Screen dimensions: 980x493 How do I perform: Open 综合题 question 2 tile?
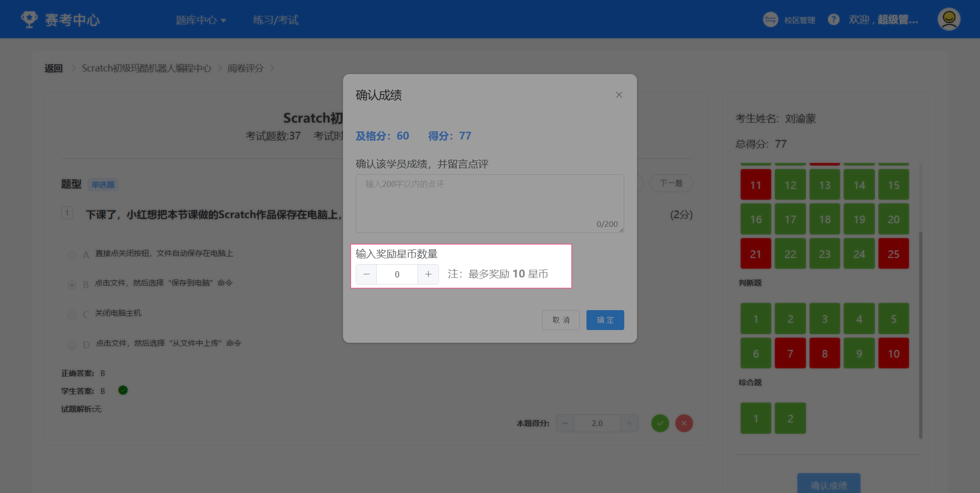point(790,418)
